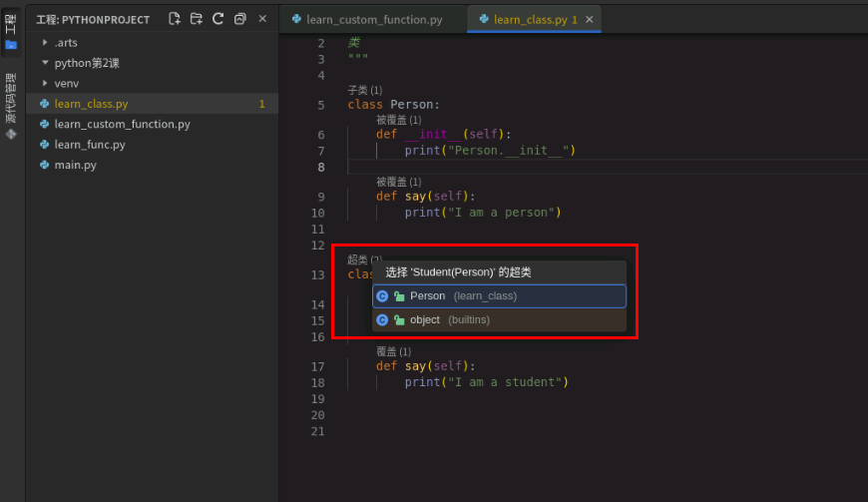Expand the .arts folder
The height and width of the screenshot is (502, 868).
(45, 43)
